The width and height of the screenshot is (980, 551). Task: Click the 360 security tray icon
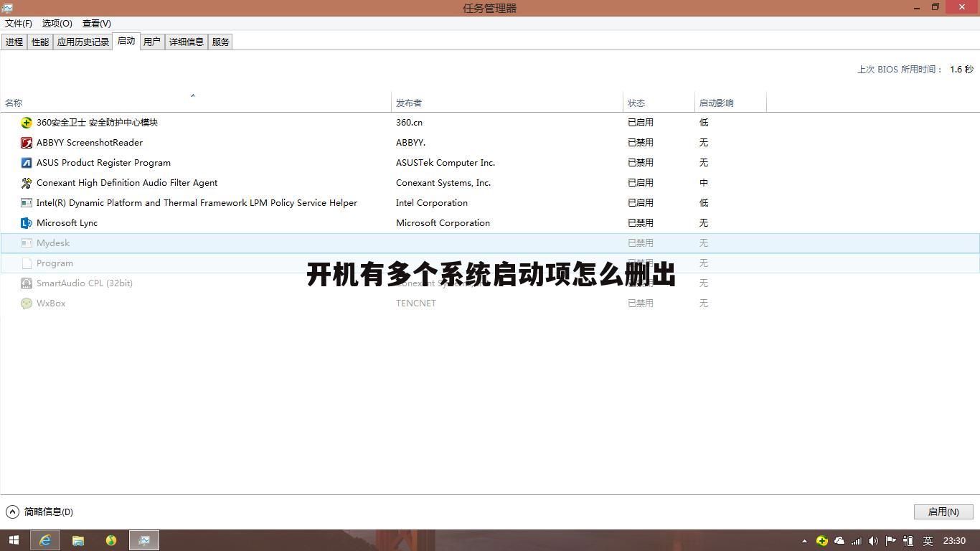coord(822,541)
